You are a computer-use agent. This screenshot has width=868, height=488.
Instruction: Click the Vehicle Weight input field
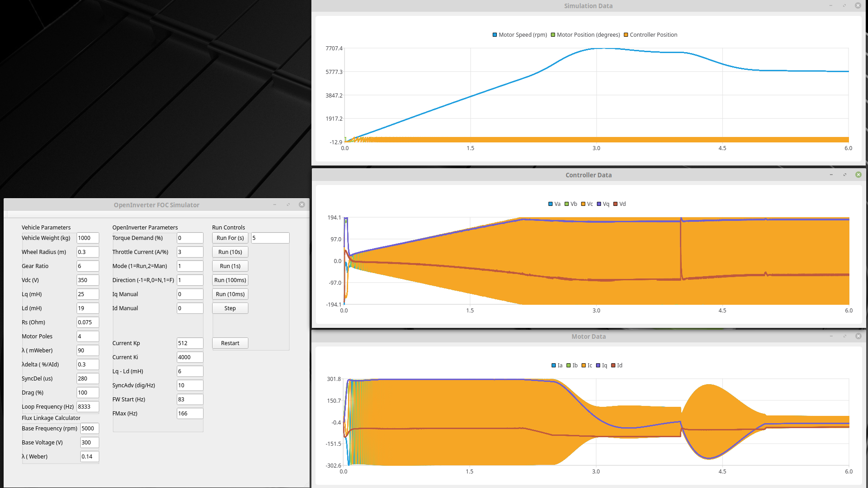coord(87,238)
